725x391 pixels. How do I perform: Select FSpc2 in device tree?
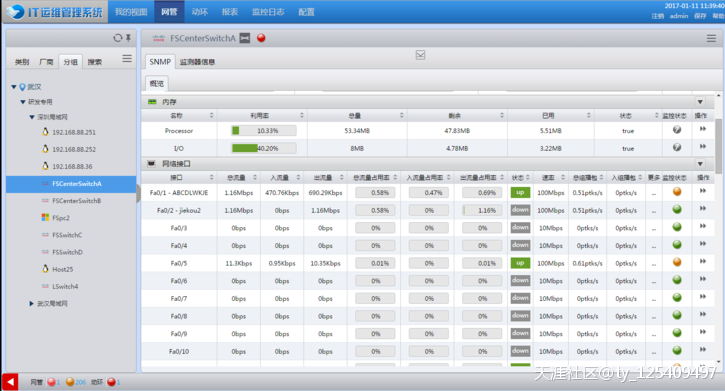click(61, 218)
